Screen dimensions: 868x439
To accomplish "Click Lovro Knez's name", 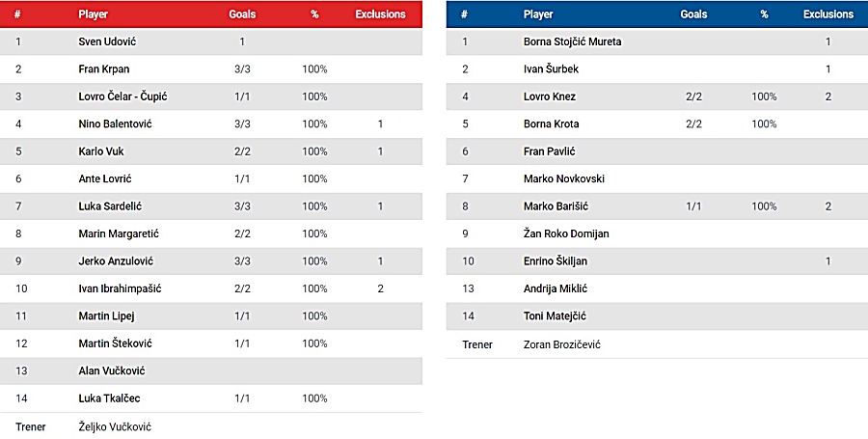I will click(x=549, y=96).
